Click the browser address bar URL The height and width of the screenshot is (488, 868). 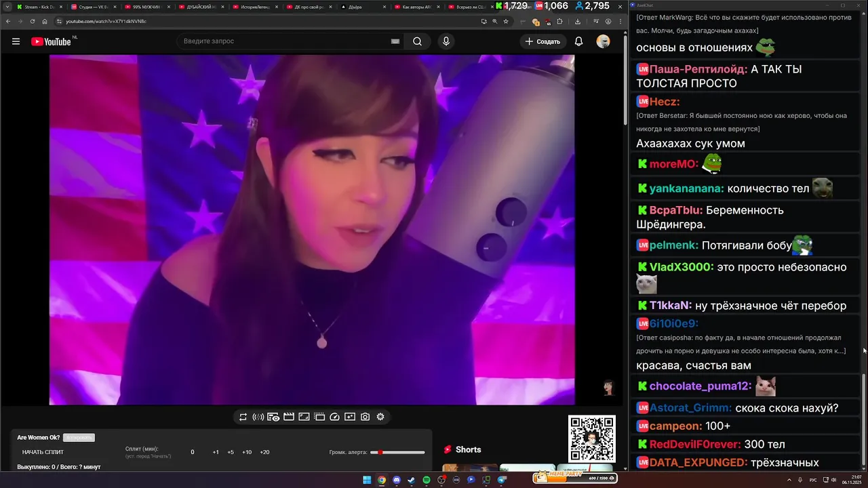(106, 21)
